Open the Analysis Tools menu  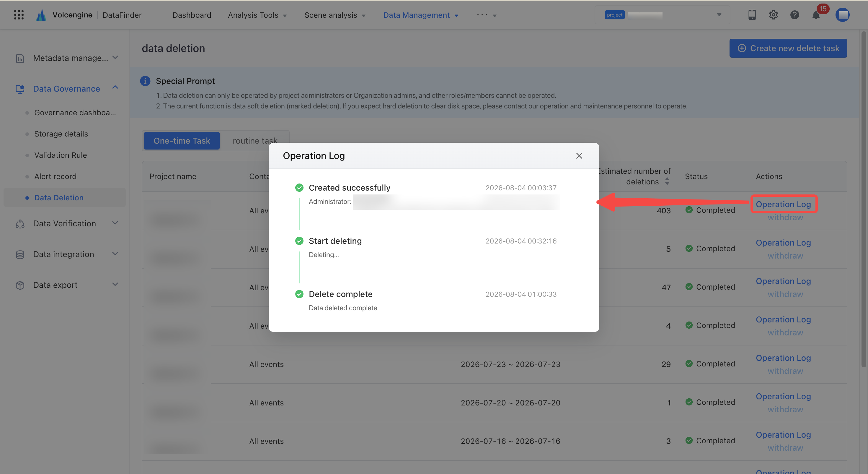pos(257,15)
